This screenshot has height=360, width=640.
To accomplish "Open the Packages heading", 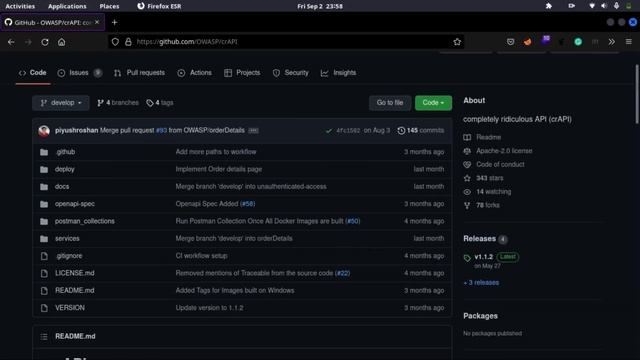I will click(480, 316).
